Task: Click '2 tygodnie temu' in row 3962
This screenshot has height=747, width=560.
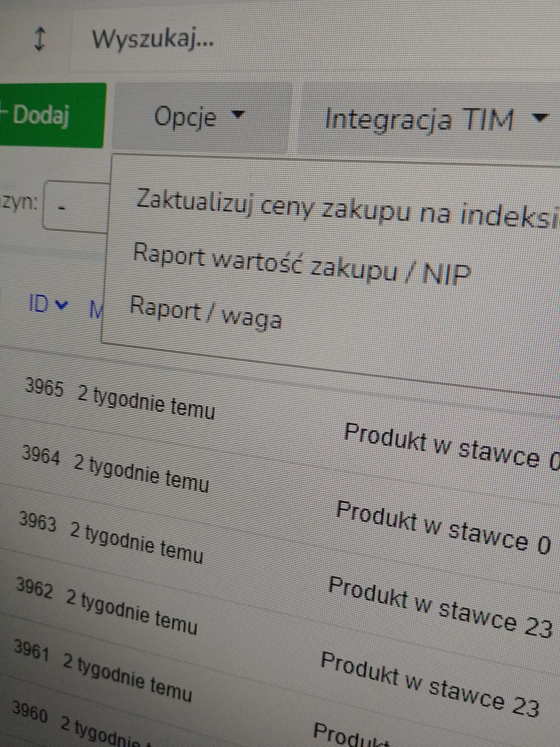Action: (x=132, y=612)
